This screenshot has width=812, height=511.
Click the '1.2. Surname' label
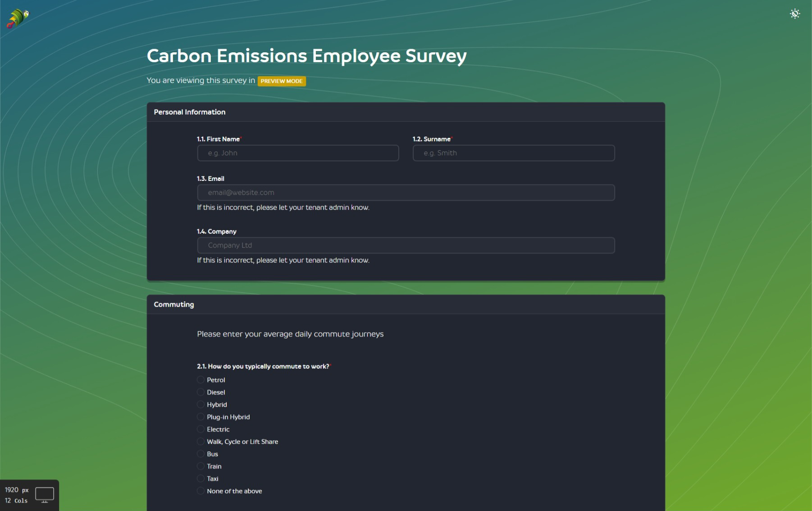(432, 139)
